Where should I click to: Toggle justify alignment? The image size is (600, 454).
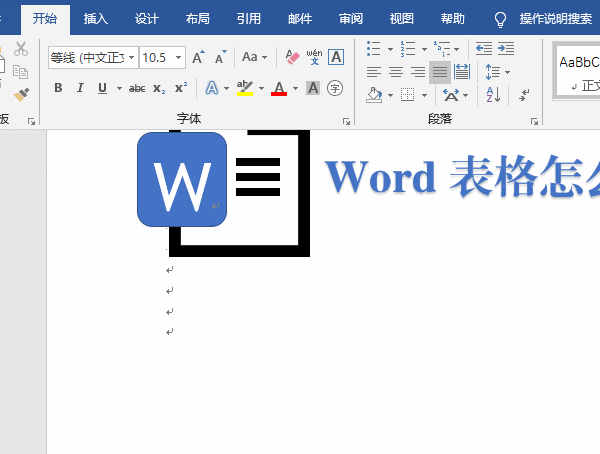tap(440, 72)
